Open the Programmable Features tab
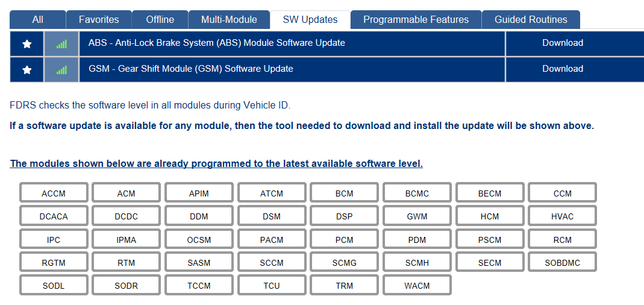Image resolution: width=644 pixels, height=305 pixels. coord(416,20)
